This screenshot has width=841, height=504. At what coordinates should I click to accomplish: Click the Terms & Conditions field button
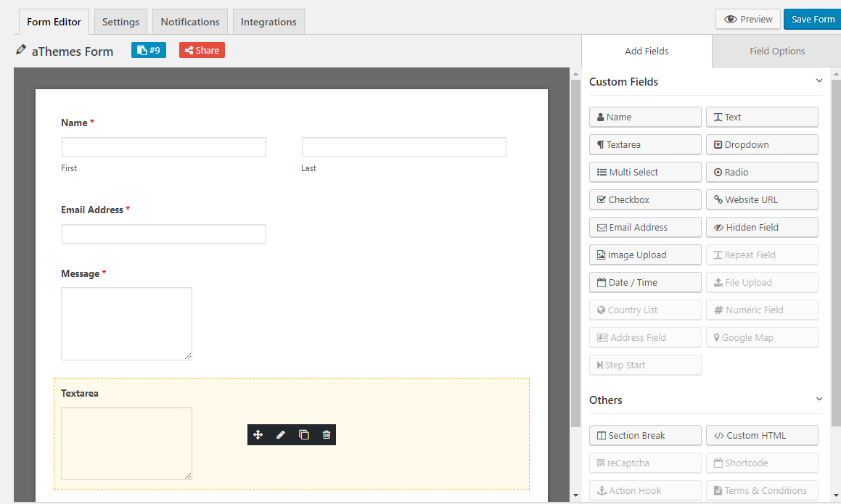pos(762,491)
